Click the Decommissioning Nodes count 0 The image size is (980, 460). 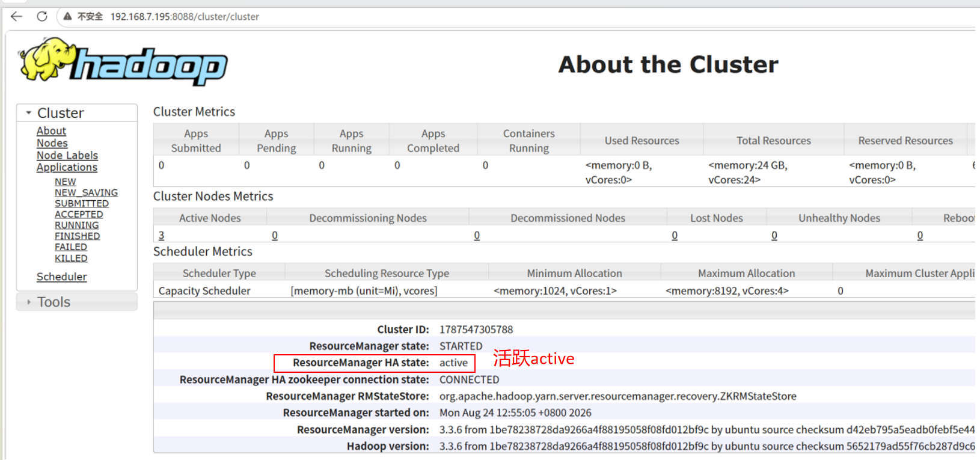(x=275, y=235)
